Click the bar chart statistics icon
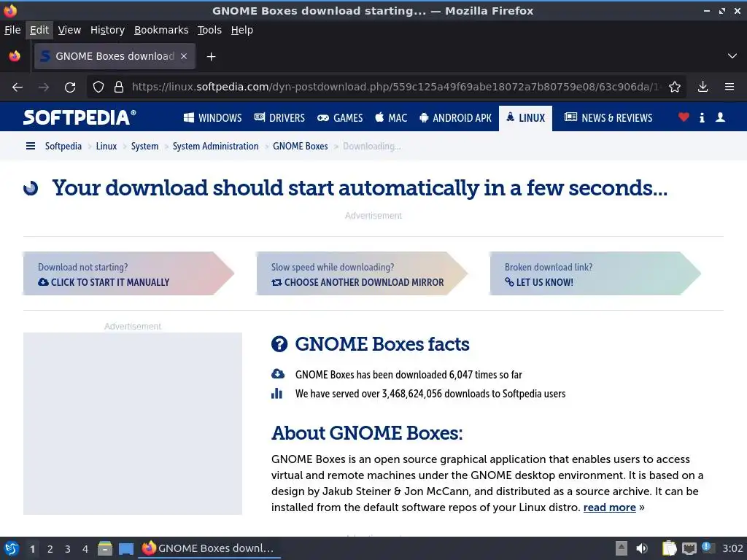Screen dimensions: 747x560 pyautogui.click(x=276, y=394)
